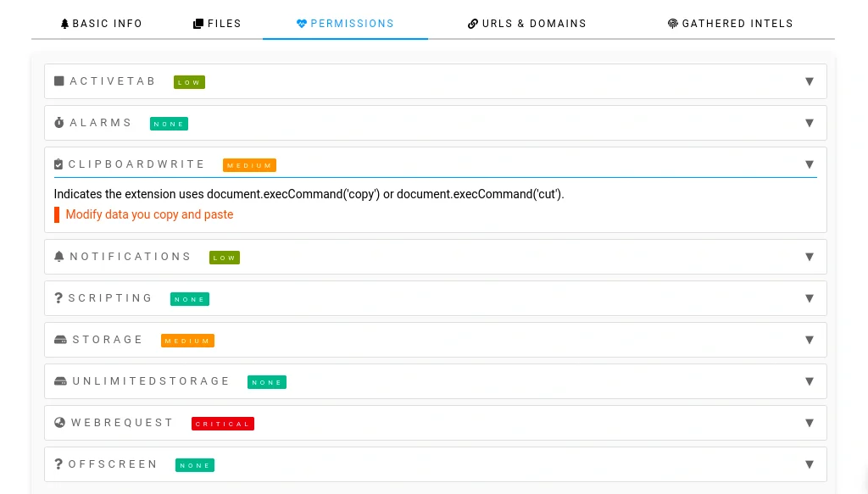Click the bell icon beside NOTIFICATIONS
This screenshot has width=868, height=494.
pos(59,256)
